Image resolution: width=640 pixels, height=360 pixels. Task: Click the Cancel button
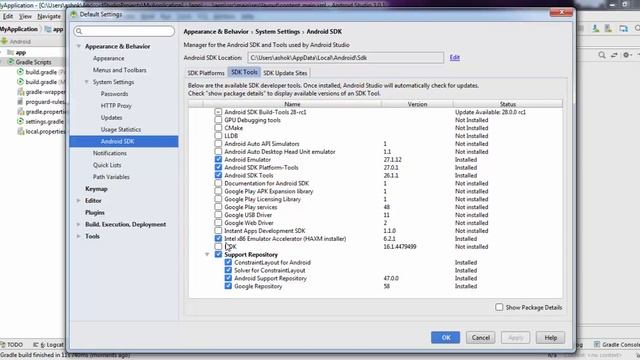tap(480, 338)
